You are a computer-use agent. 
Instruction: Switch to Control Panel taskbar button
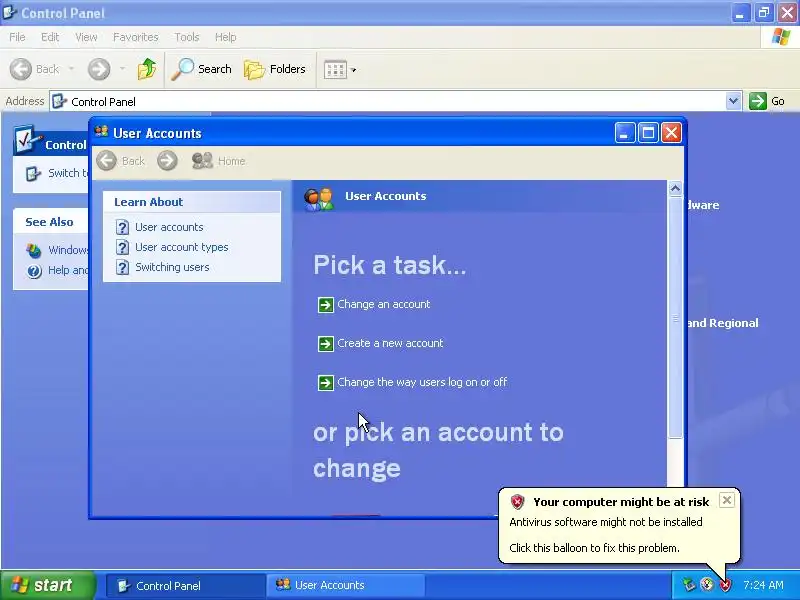(185, 586)
